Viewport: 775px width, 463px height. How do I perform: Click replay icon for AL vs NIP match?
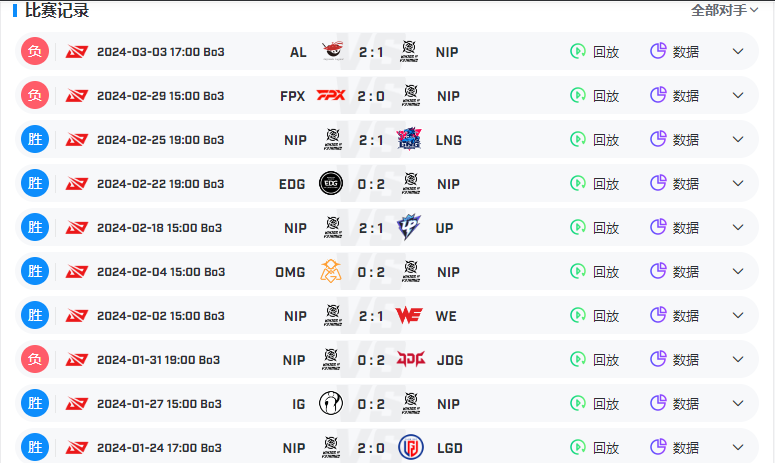578,51
